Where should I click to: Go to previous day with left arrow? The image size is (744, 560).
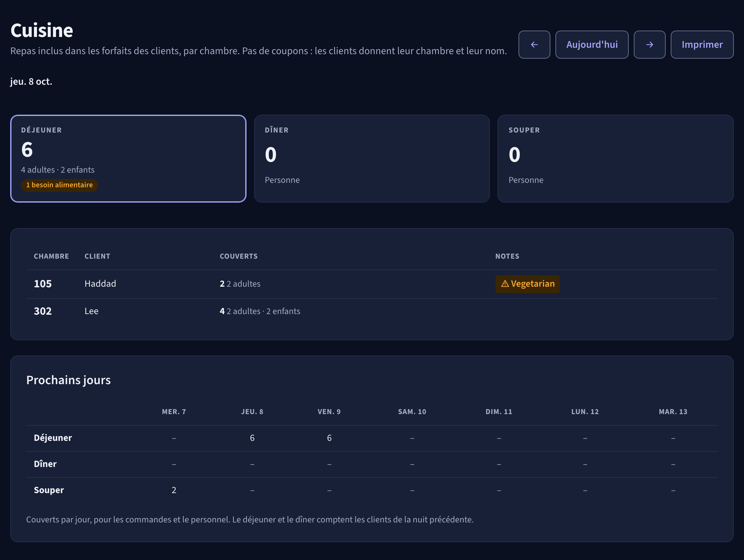click(x=534, y=45)
